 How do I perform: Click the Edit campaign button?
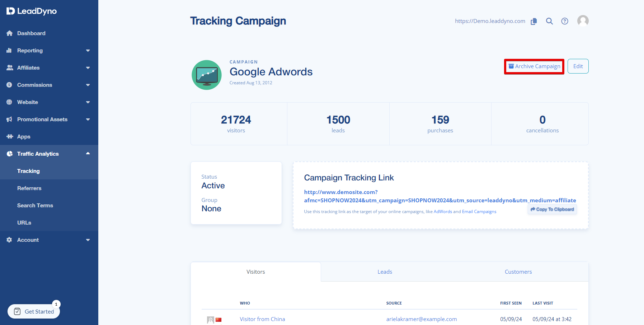pos(578,66)
